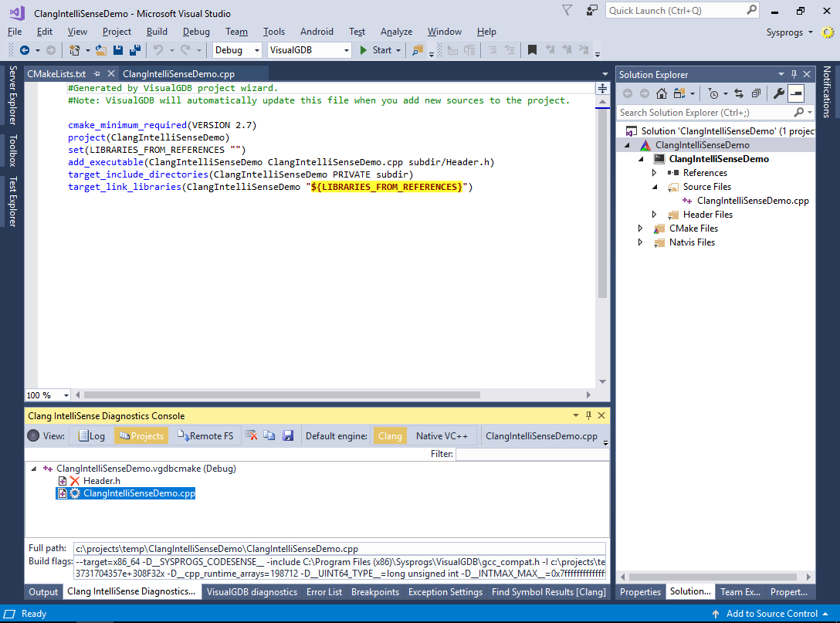Copy diagnostics output with the copy icon
The width and height of the screenshot is (840, 623).
pos(269,435)
